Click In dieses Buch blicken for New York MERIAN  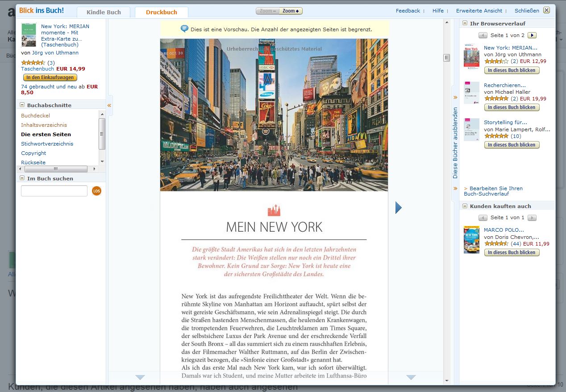pyautogui.click(x=512, y=70)
